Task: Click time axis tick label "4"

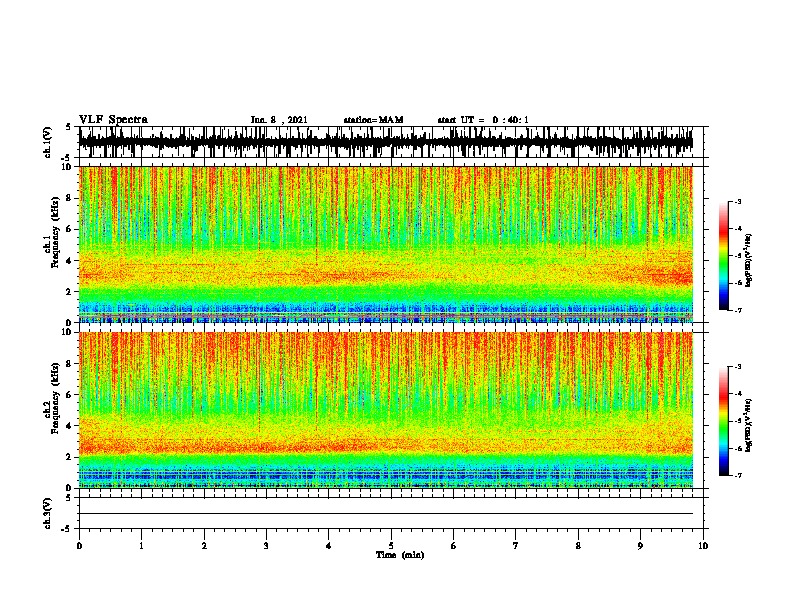Action: (329, 546)
